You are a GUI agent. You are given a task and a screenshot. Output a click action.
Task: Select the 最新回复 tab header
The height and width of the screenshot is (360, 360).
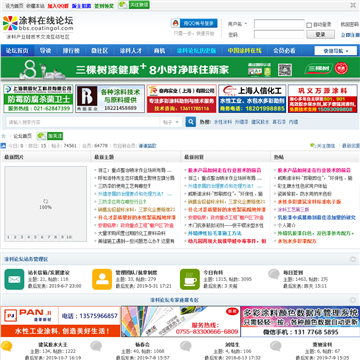click(x=194, y=157)
